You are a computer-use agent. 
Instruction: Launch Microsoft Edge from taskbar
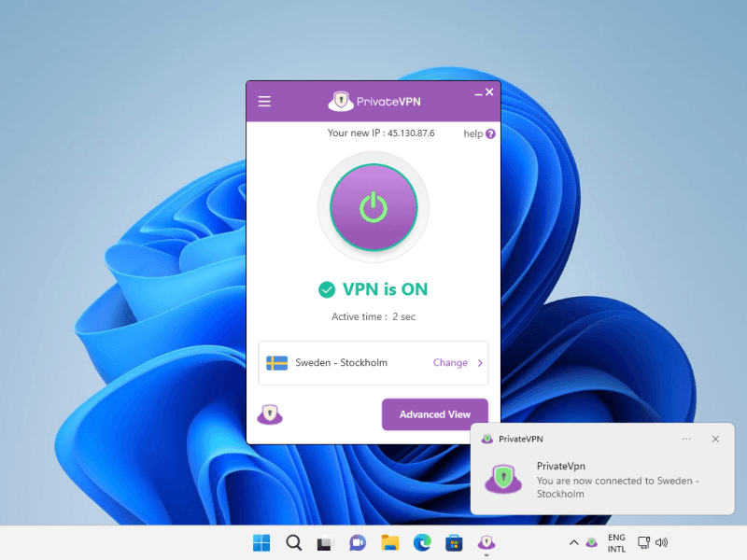click(x=422, y=542)
